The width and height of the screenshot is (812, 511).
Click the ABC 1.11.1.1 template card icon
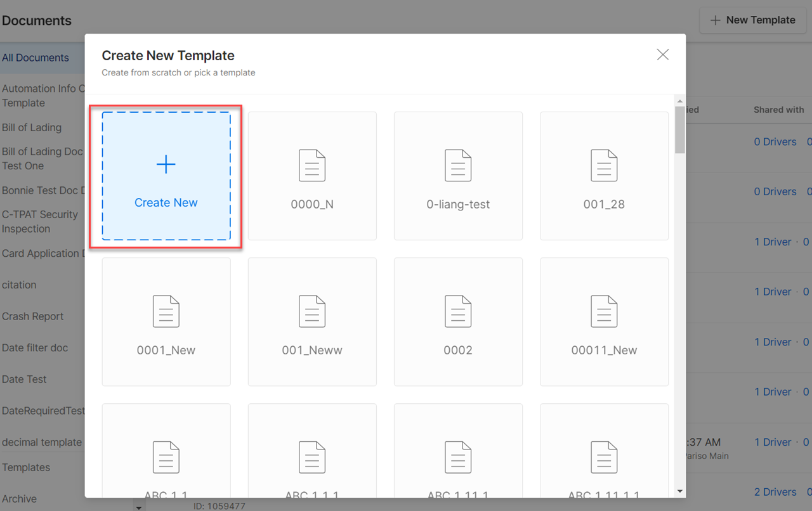pos(604,457)
